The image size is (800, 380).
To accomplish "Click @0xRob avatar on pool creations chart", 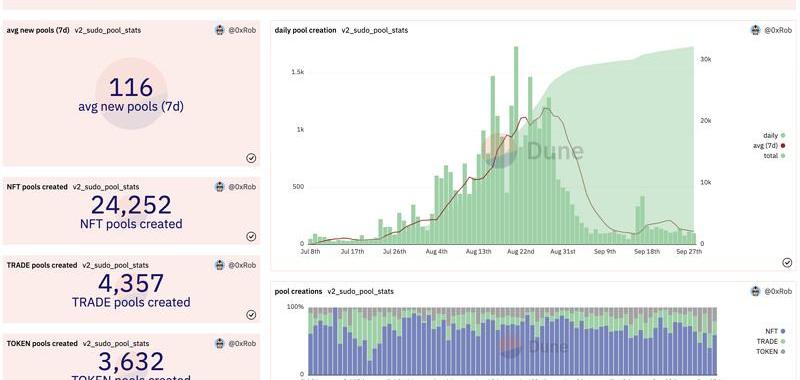I will 755,291.
